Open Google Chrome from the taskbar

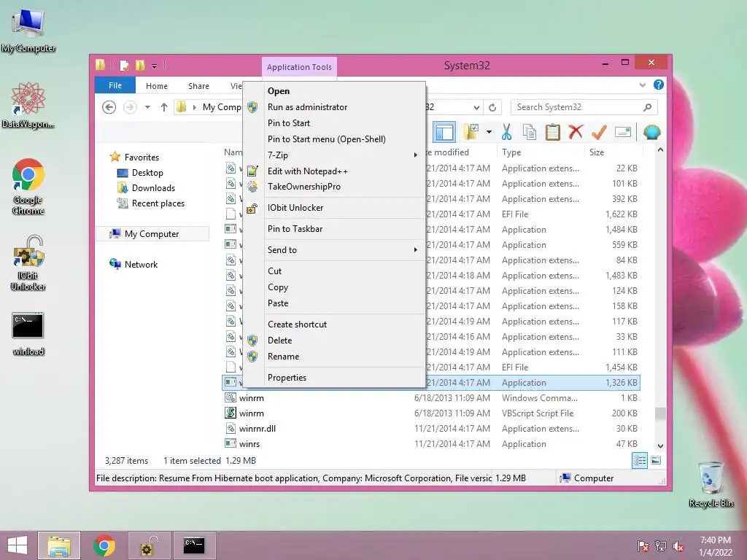coord(104,545)
